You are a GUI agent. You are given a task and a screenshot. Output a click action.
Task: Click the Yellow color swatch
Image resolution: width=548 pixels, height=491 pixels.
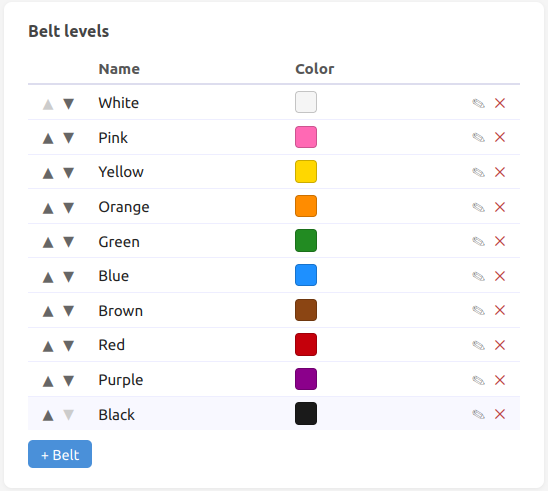(306, 172)
